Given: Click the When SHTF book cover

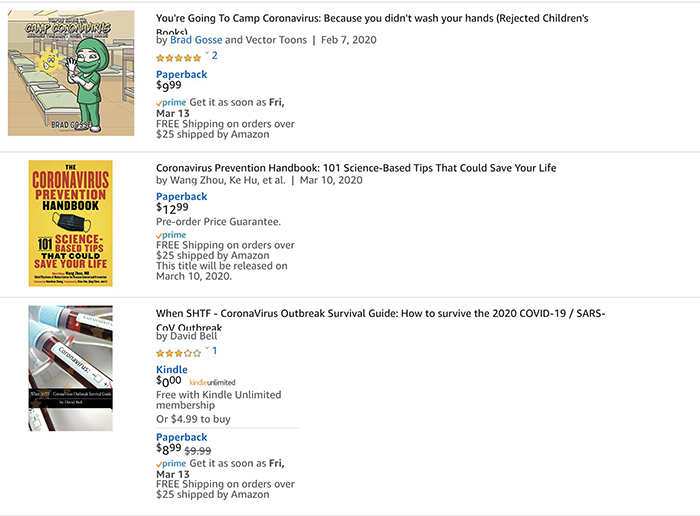Looking at the screenshot, I should [70, 368].
